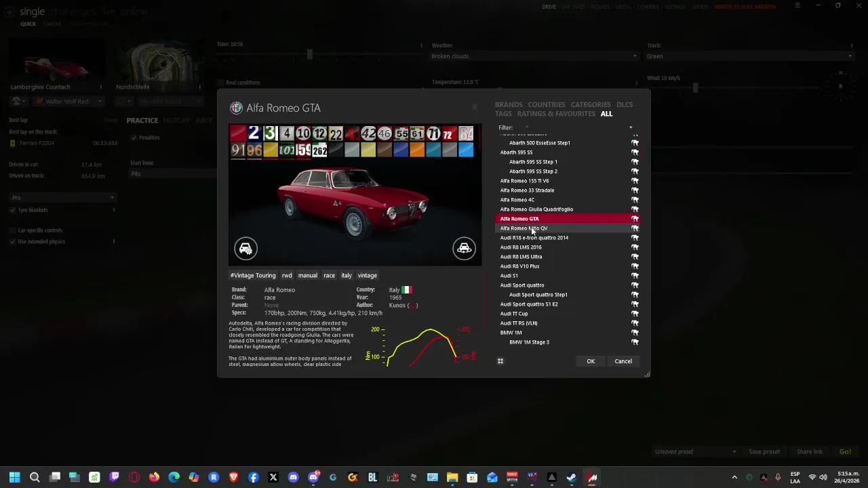868x488 pixels.
Task: Click Go! button in main window
Action: pos(845,452)
